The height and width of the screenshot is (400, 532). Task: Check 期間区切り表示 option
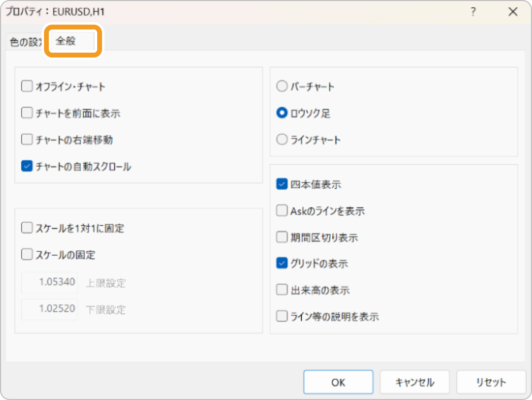281,237
